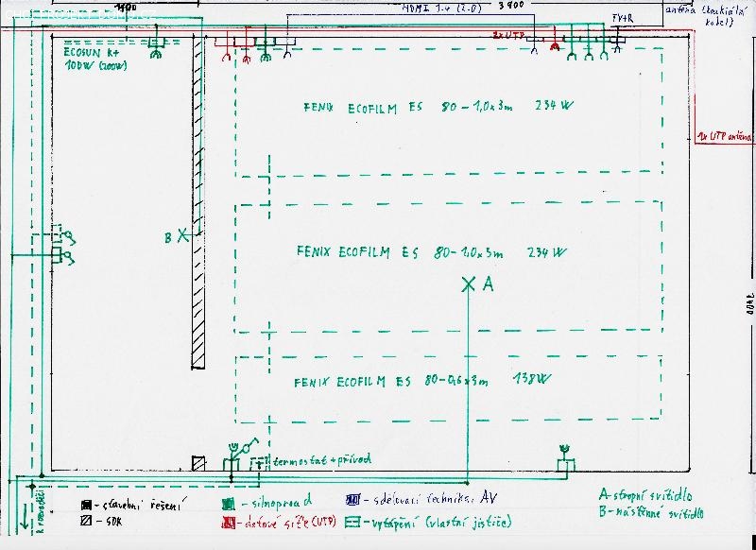Click the vertical "k rozvaděči" label
The image size is (756, 550).
41,512
